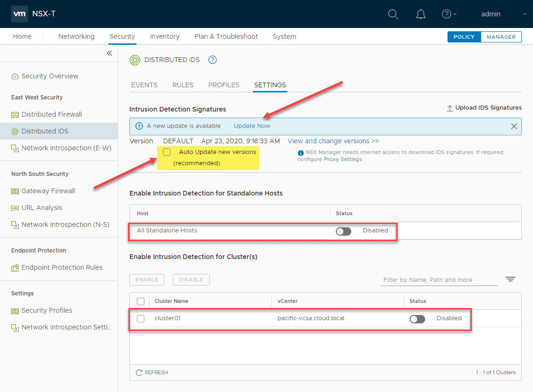Image resolution: width=533 pixels, height=392 pixels.
Task: Open Gateway Firewall settings
Action: (48, 191)
